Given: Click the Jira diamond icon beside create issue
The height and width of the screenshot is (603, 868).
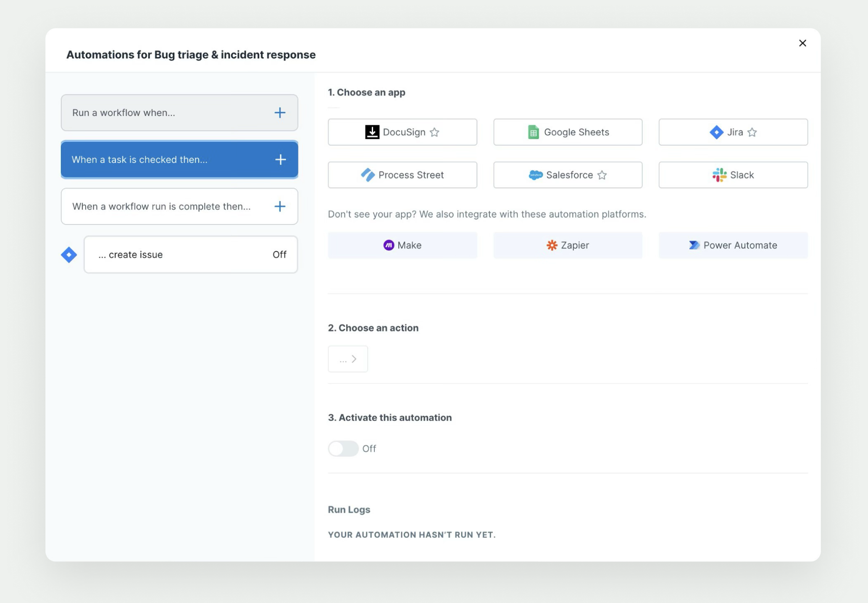Looking at the screenshot, I should (69, 254).
